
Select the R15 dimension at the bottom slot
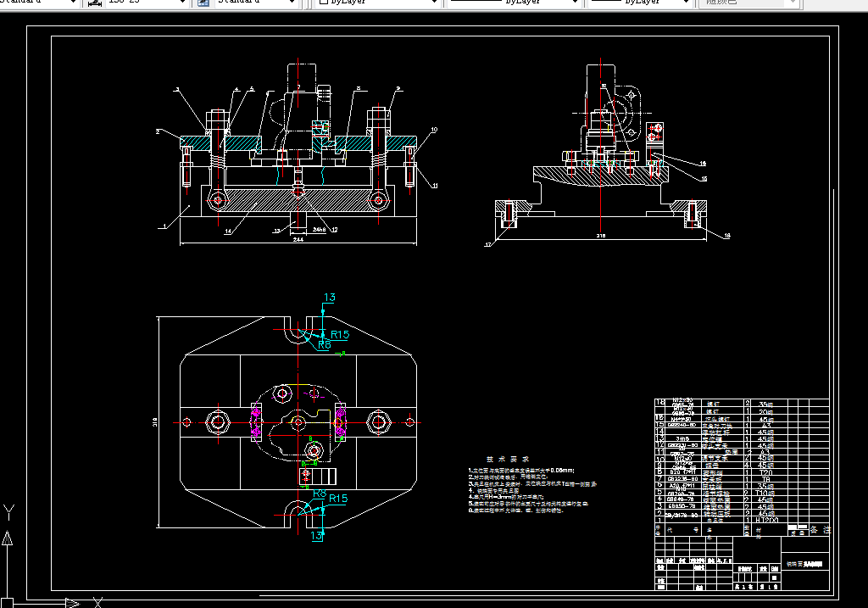coord(338,499)
